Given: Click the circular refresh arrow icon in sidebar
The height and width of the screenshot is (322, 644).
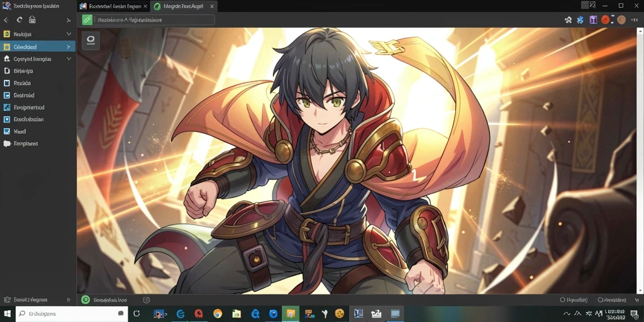Looking at the screenshot, I should 19,19.
